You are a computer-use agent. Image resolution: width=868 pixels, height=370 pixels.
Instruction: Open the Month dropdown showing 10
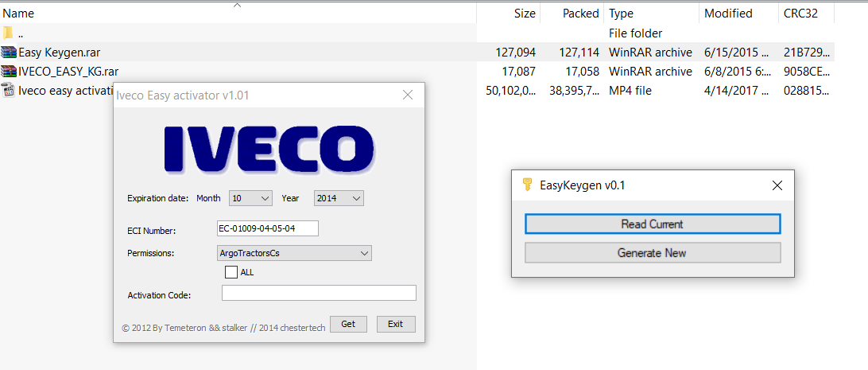(x=250, y=198)
